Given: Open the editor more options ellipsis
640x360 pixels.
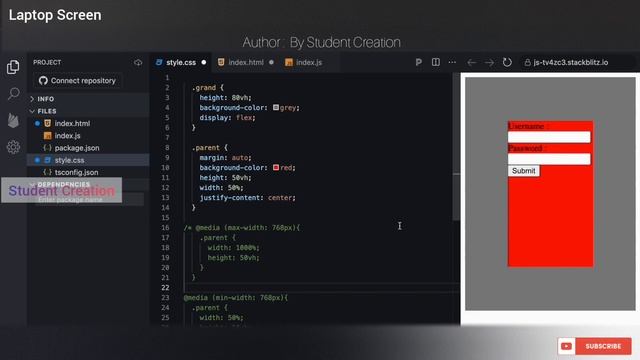Looking at the screenshot, I should (x=452, y=62).
